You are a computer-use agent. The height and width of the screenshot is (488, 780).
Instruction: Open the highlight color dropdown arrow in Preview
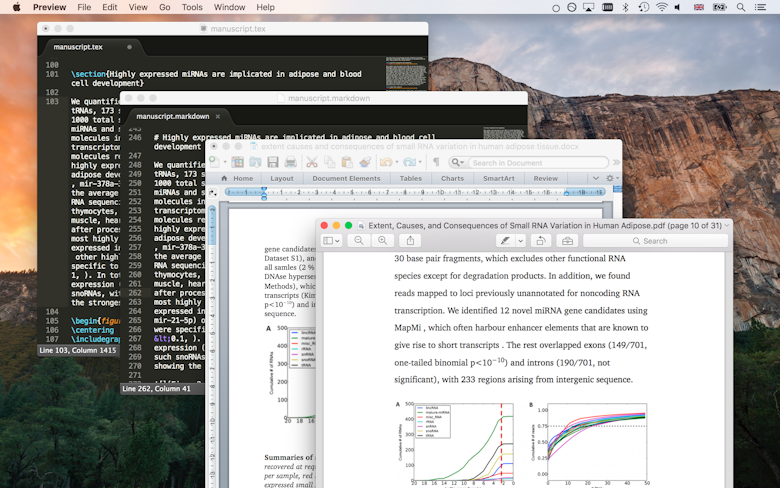pos(521,241)
